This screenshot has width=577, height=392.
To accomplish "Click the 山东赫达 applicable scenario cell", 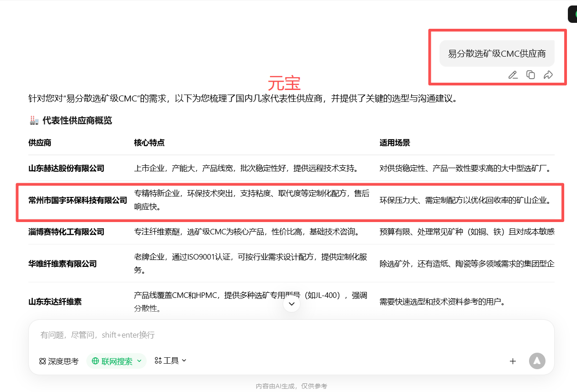I will click(x=467, y=168).
